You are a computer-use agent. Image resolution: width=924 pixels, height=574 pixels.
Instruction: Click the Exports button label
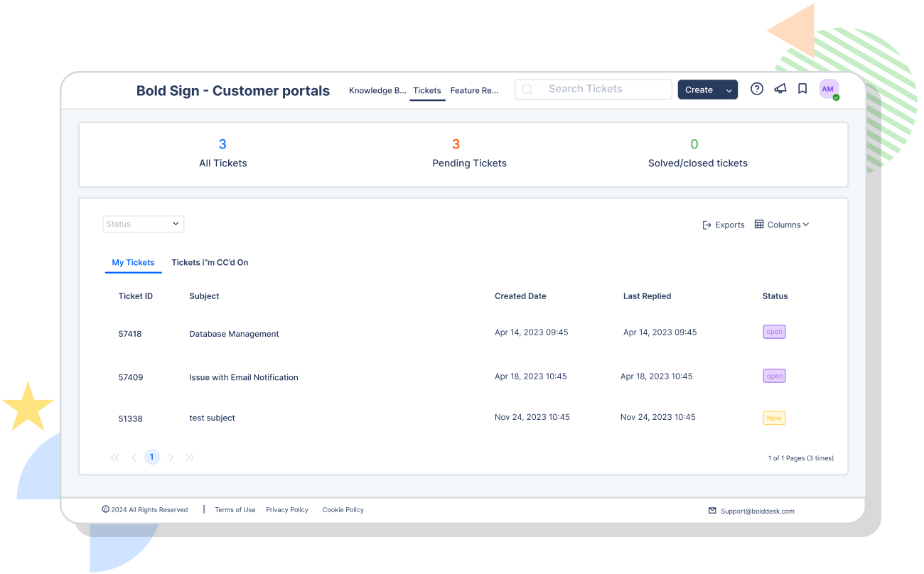tap(730, 225)
